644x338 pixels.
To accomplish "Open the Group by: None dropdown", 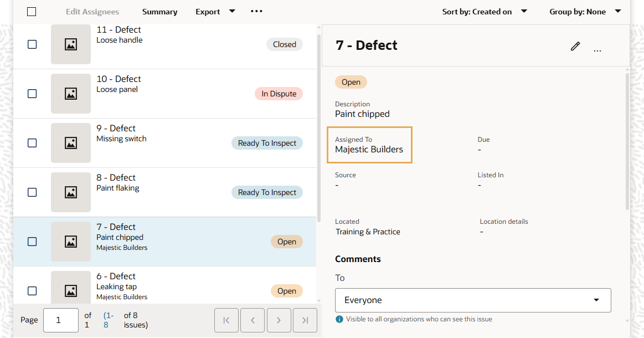I will [x=585, y=12].
